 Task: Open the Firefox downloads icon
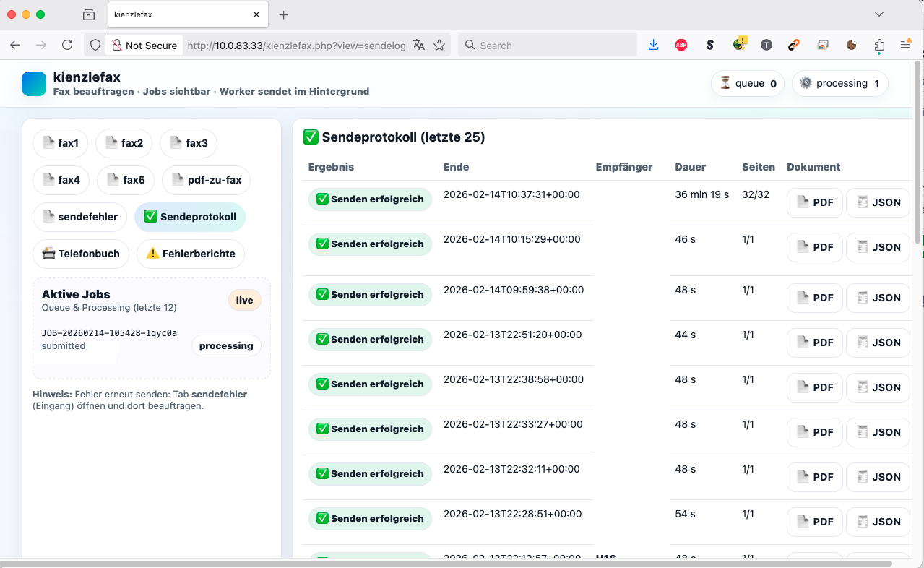pos(653,45)
